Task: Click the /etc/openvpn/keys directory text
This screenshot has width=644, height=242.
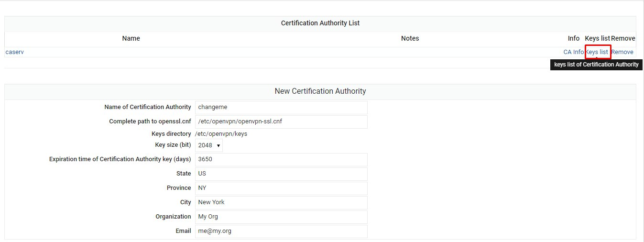Action: [x=221, y=134]
